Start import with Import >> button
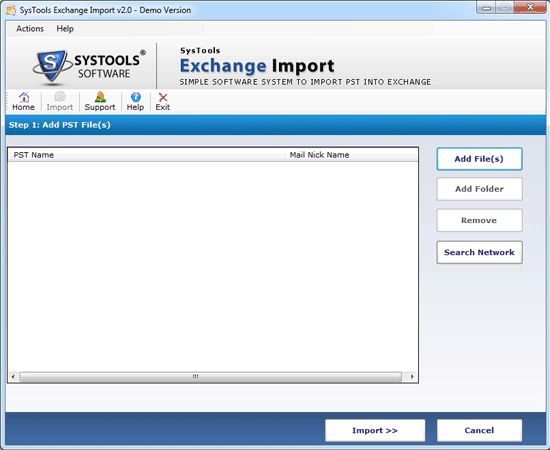550x450 pixels. point(375,430)
